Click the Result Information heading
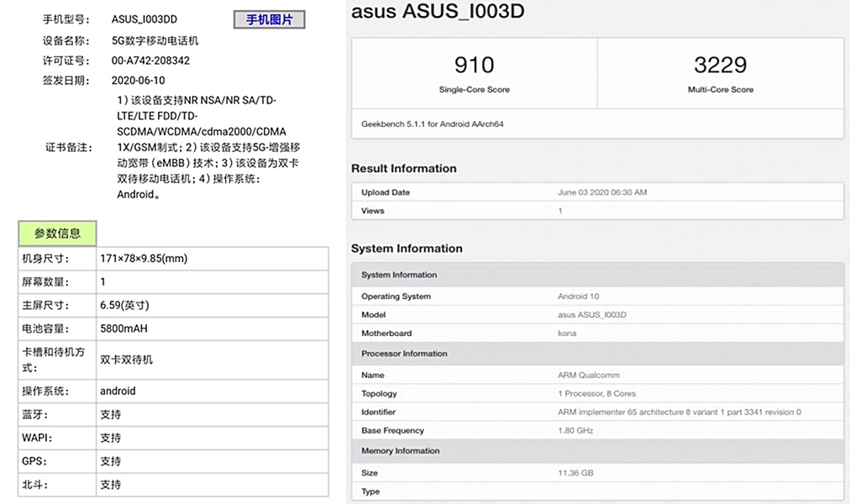 pos(404,169)
